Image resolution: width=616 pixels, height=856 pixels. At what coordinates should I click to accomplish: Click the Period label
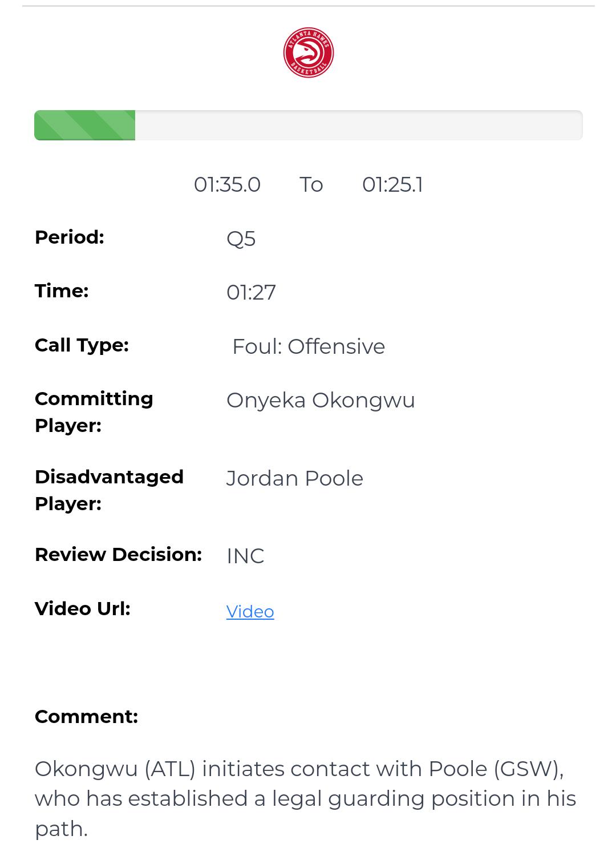click(70, 237)
